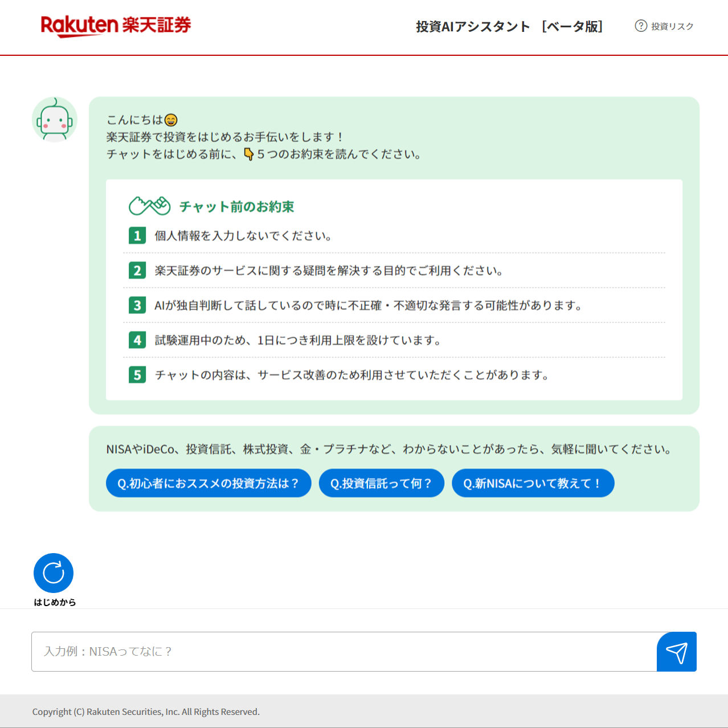
Task: Select Q.新NISAについて教えて！ suggestion
Action: point(533,483)
